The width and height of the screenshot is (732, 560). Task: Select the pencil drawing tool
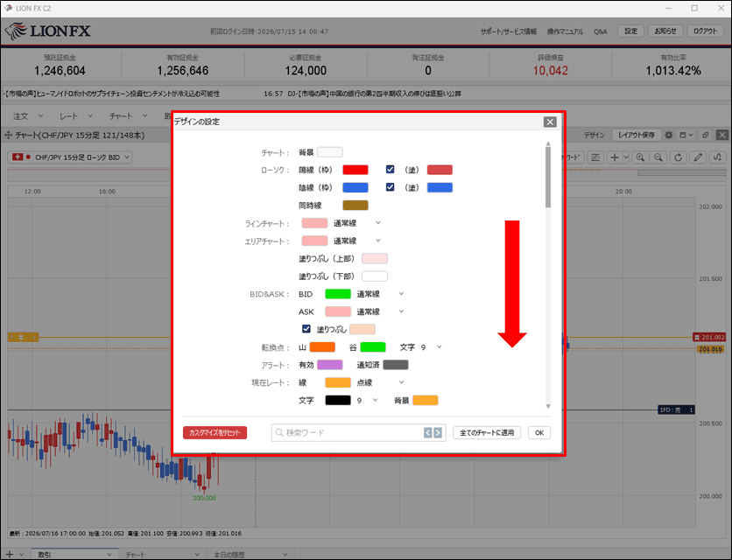click(x=698, y=157)
